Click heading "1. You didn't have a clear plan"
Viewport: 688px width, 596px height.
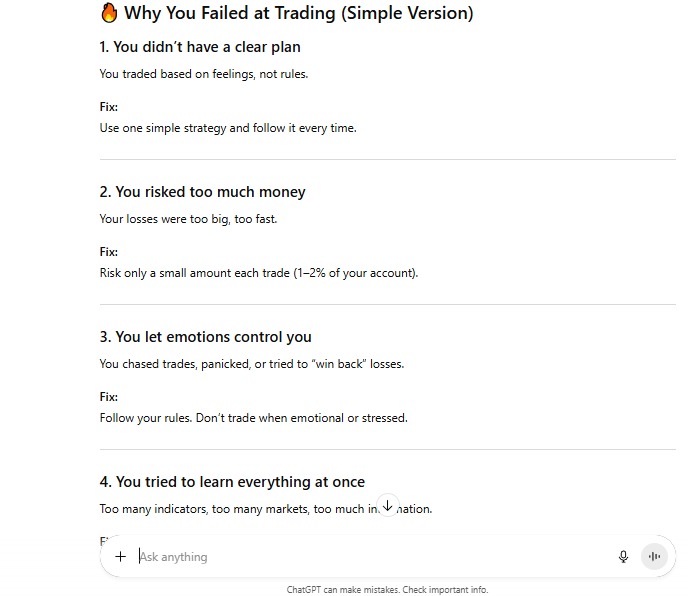[x=200, y=47]
